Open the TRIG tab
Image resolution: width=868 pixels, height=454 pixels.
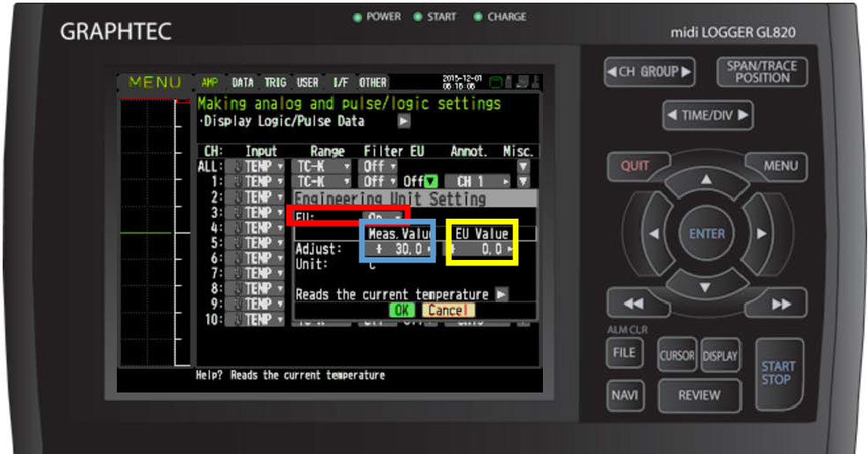click(x=275, y=83)
